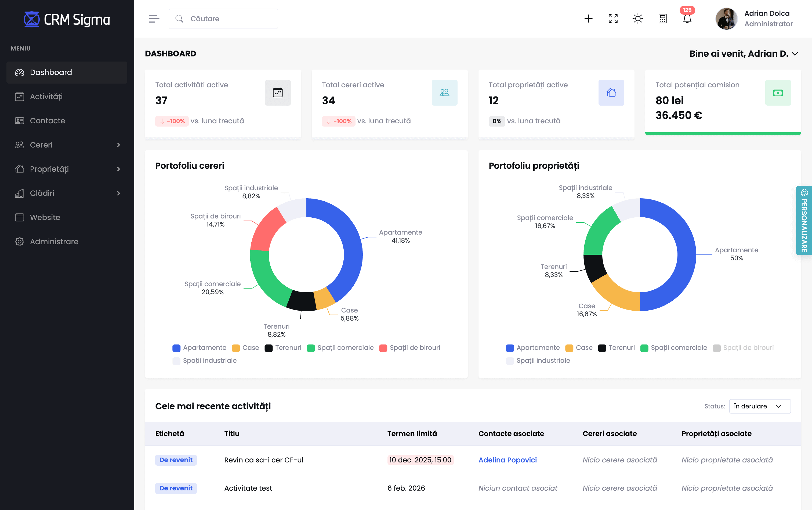
Task: Open notifications bell with 125 badge
Action: click(x=687, y=19)
